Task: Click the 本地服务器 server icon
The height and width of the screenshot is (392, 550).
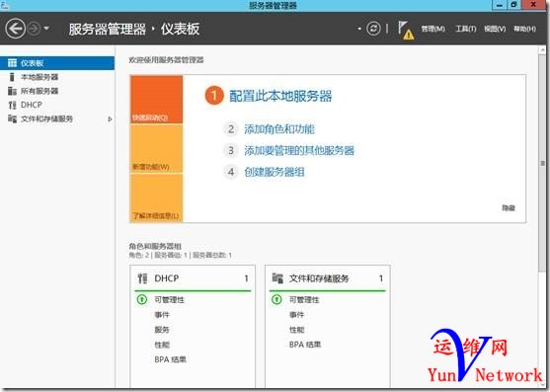Action: (12, 77)
